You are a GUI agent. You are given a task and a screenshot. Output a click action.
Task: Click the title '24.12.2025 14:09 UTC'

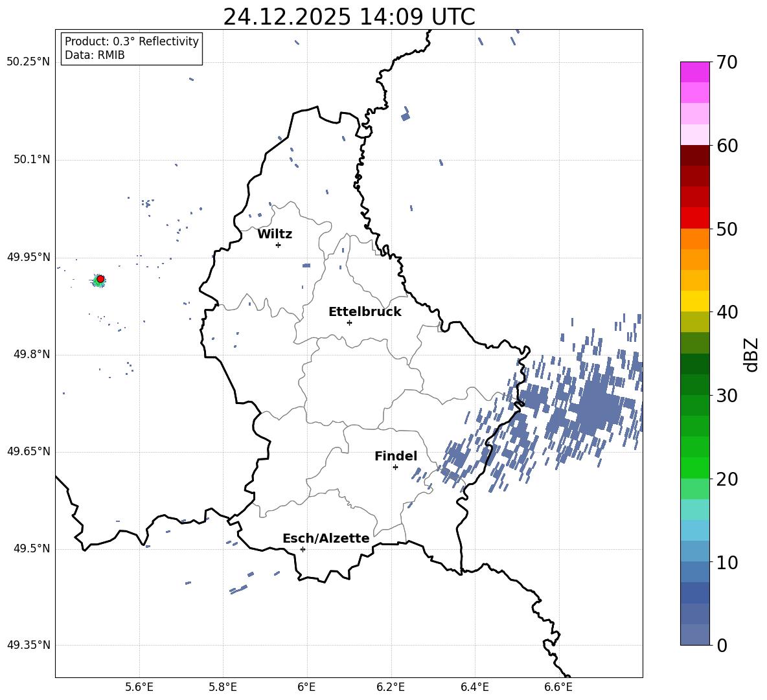pos(349,17)
